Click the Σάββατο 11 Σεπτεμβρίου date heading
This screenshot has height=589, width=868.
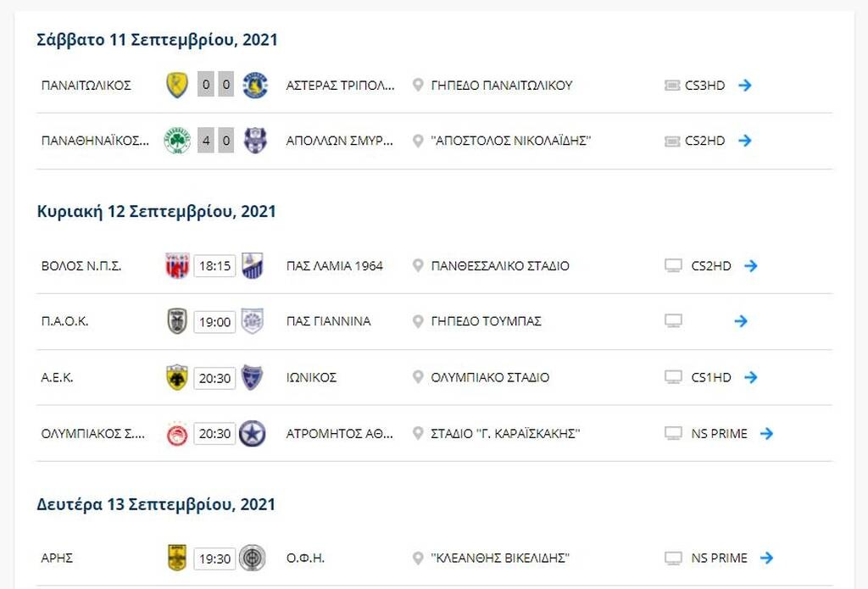coord(155,39)
